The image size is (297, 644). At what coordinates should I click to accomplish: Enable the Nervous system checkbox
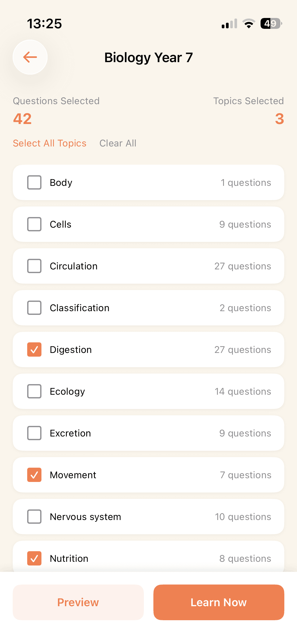coord(34,517)
